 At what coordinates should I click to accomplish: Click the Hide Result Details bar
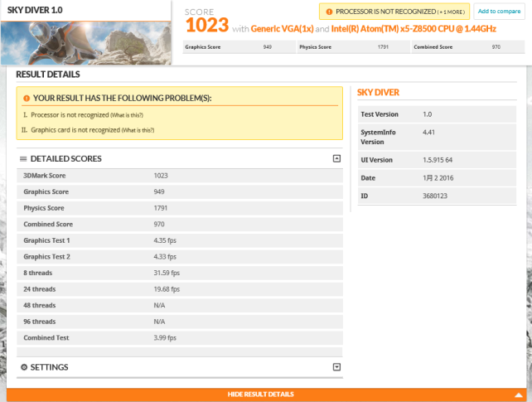tap(266, 395)
